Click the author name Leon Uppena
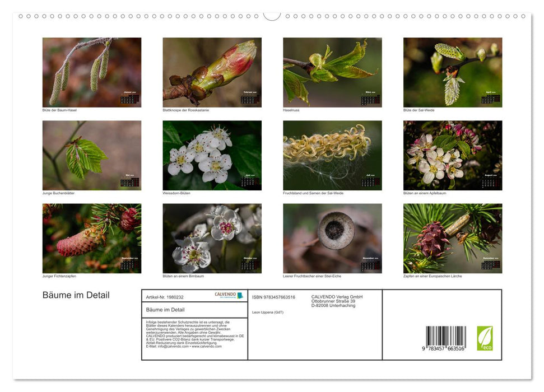This screenshot has width=544, height=392. [267, 312]
